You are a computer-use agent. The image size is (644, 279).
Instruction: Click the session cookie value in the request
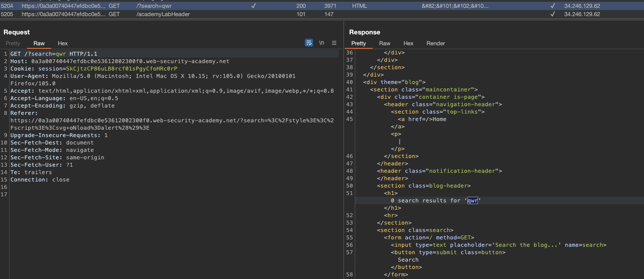pos(122,69)
